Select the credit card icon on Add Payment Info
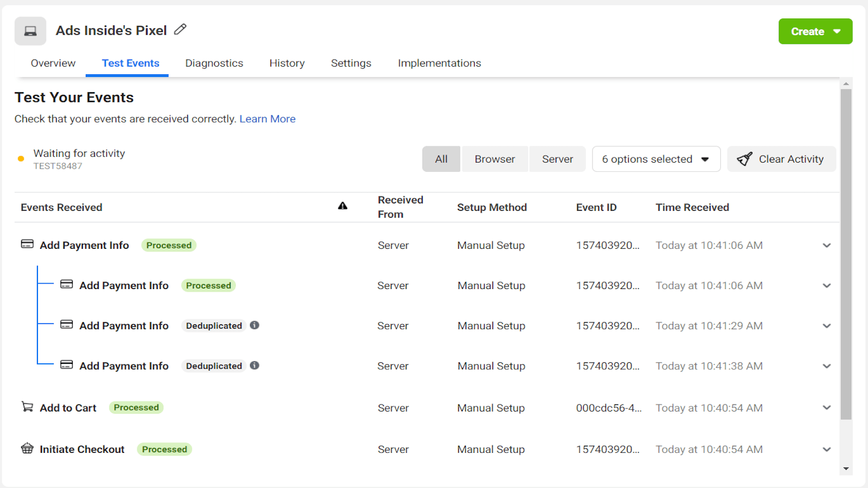Viewport: 868px width, 488px height. pyautogui.click(x=26, y=244)
